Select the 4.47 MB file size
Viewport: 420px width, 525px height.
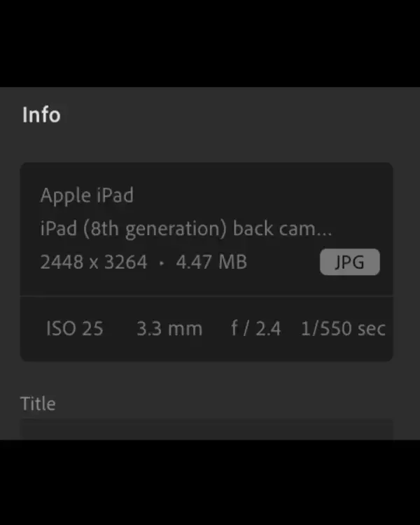pos(211,262)
